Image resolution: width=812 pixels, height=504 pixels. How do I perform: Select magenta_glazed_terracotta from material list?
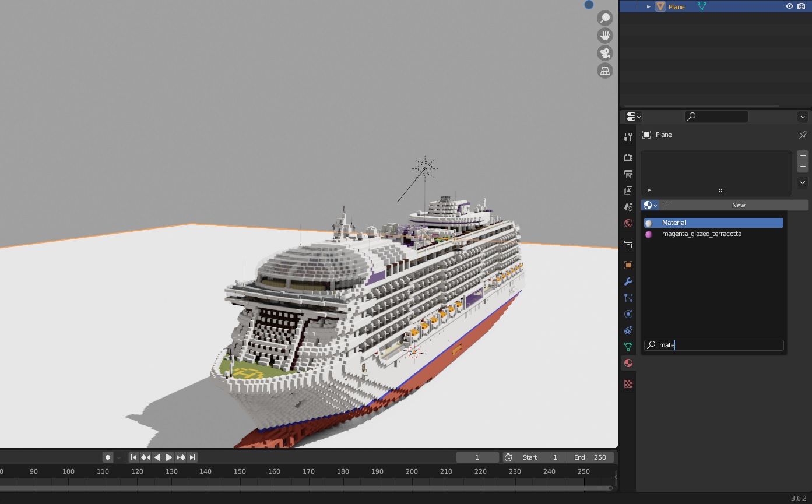click(701, 234)
